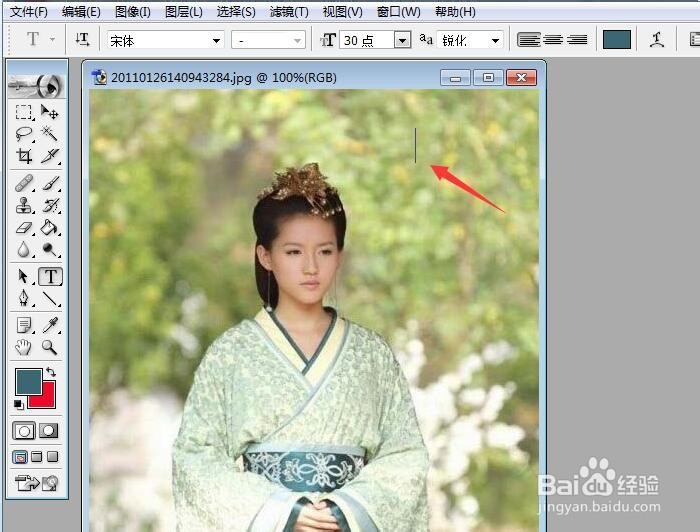Select the Type tool in toolbox
Image resolution: width=700 pixels, height=532 pixels.
tap(50, 277)
